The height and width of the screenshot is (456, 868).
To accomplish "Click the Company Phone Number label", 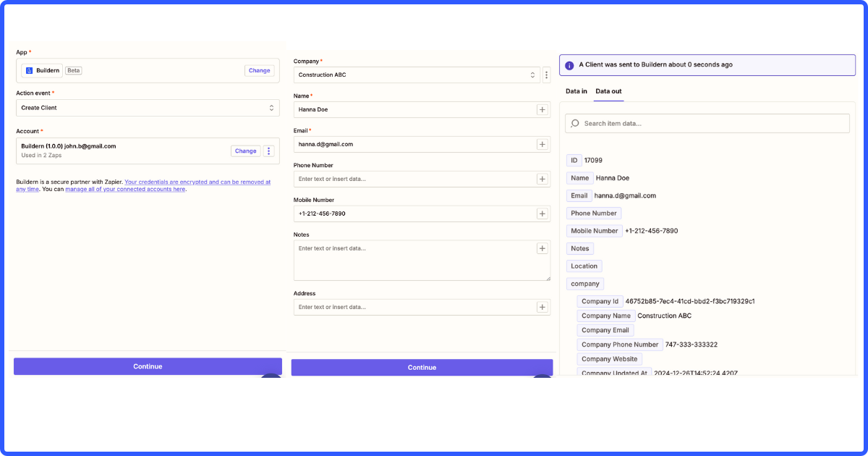I will coord(620,345).
